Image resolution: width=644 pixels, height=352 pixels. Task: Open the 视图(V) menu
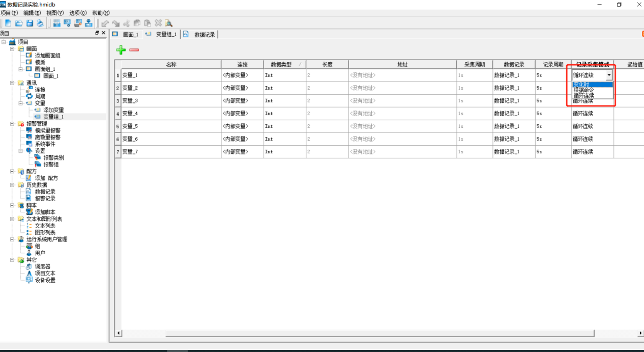click(55, 13)
